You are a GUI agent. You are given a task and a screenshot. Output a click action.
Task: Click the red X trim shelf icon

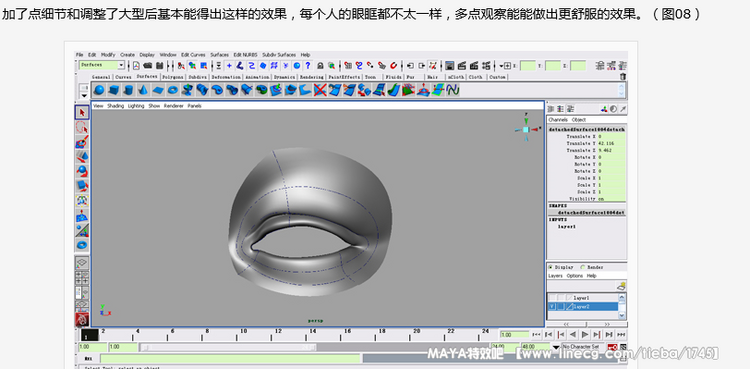click(320, 89)
